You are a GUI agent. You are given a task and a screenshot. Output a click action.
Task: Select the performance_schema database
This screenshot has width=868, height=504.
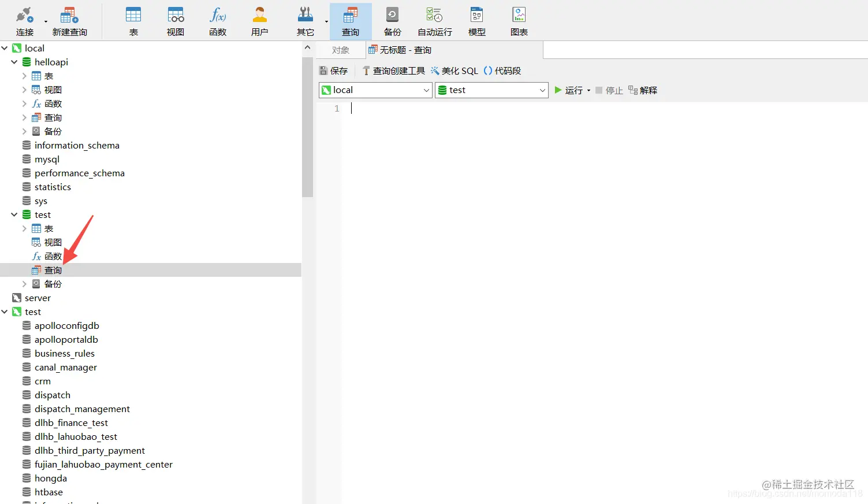(73, 173)
